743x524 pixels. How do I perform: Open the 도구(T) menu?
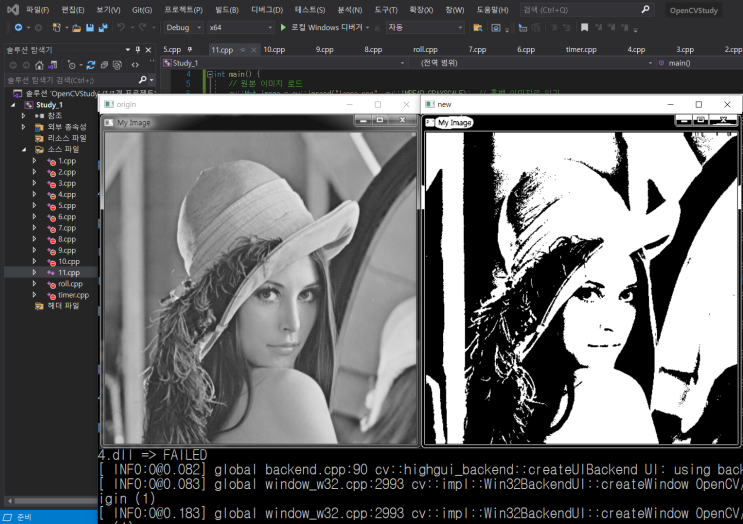click(x=386, y=10)
